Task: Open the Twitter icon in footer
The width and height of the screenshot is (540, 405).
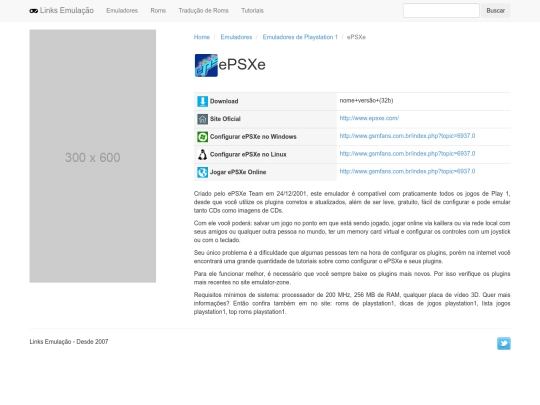Action: click(x=503, y=343)
